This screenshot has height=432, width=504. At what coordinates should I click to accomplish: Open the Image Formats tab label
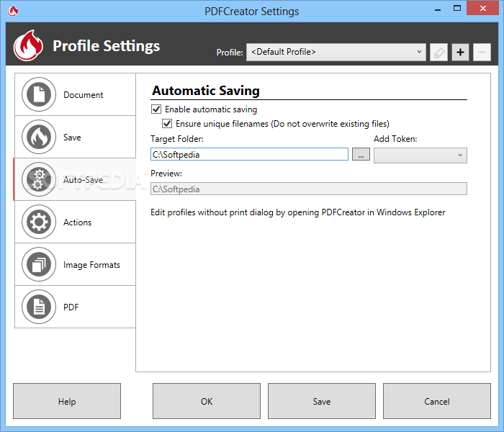pyautogui.click(x=91, y=265)
